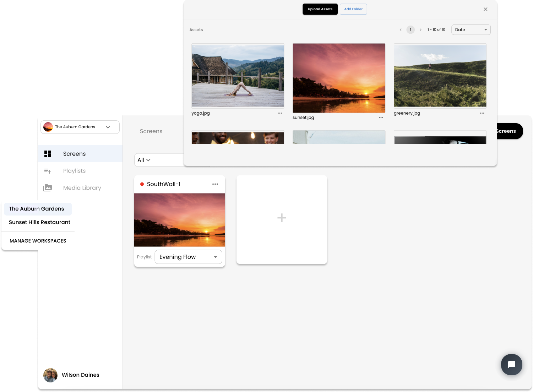Click the 'SouthWall-1' screen title
533x392 pixels.
164,184
